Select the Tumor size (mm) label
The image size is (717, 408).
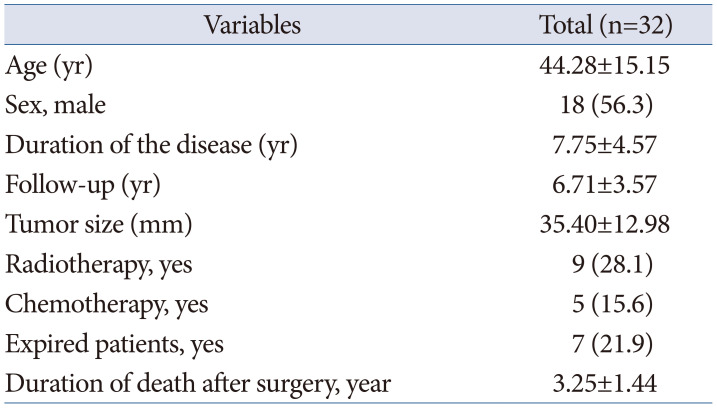(91, 225)
